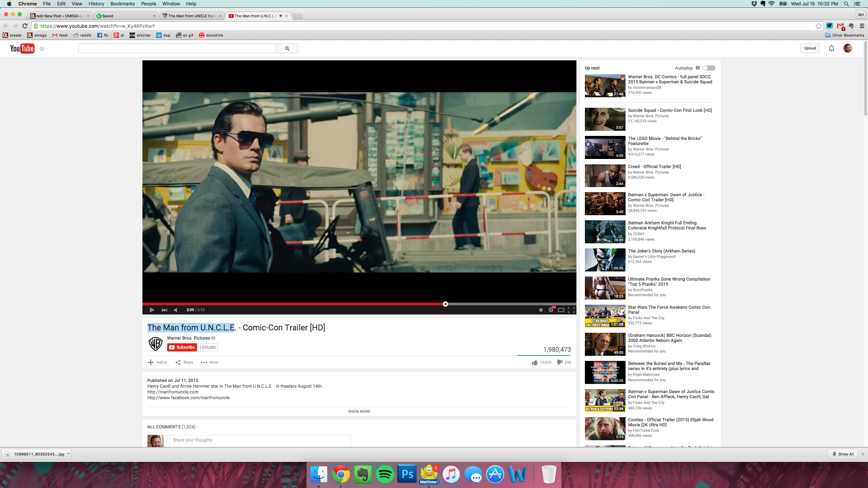Open the stitcher bookmark
The width and height of the screenshot is (868, 488).
coord(140,35)
